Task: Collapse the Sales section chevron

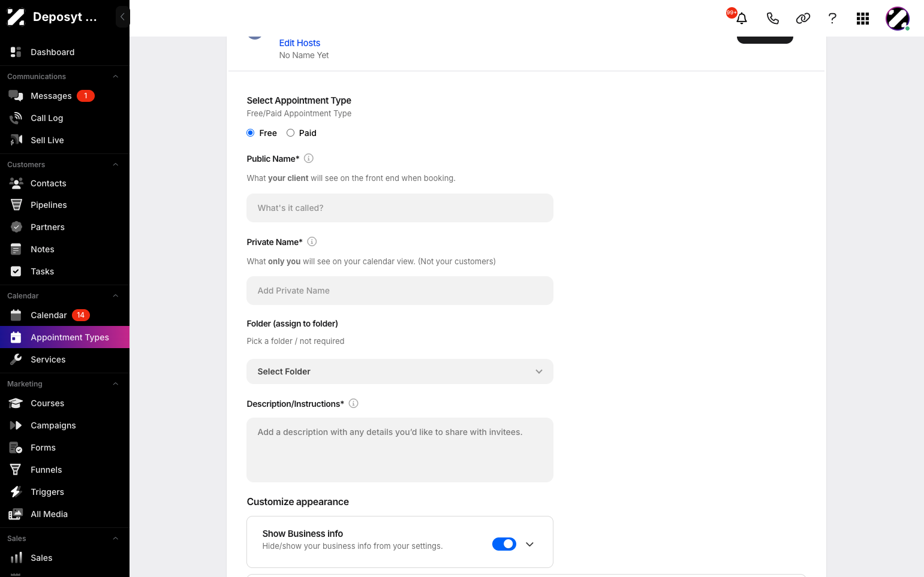Action: point(116,539)
